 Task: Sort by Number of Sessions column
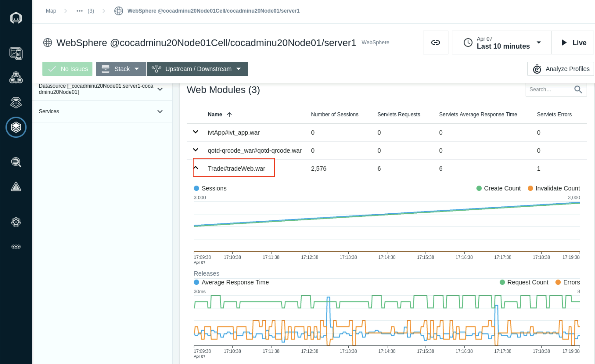(335, 114)
